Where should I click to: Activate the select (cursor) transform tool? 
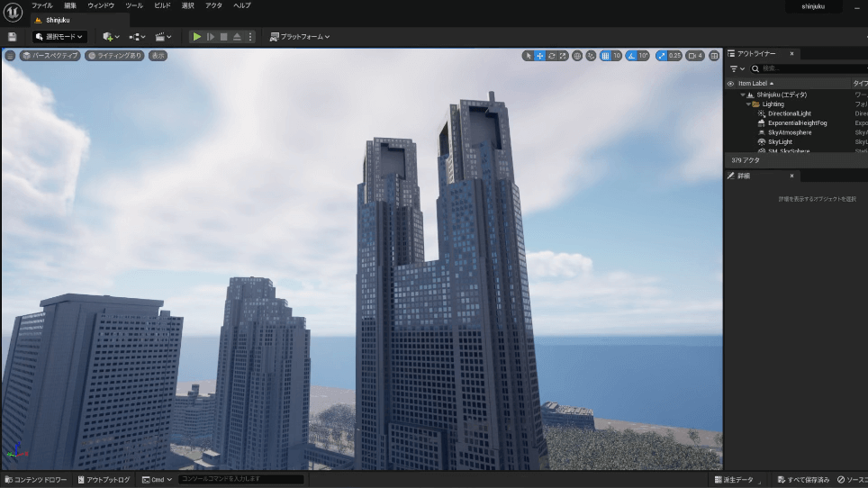529,55
